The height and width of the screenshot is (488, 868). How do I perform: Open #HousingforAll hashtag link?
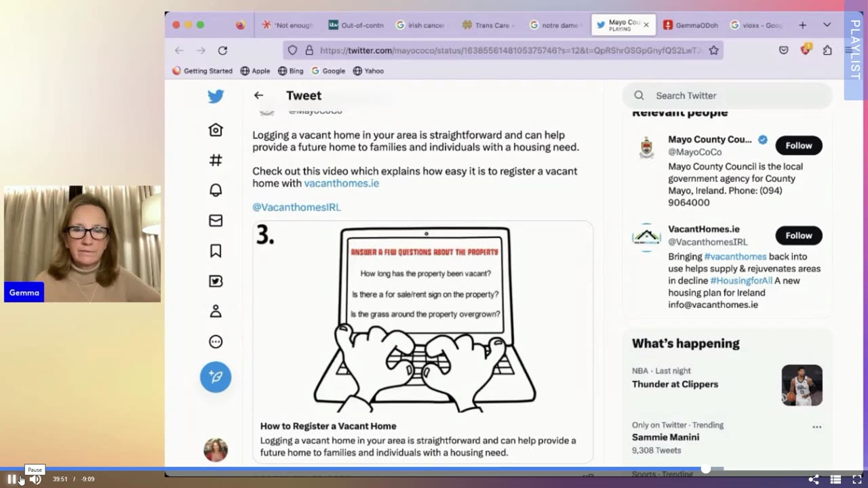(x=741, y=281)
